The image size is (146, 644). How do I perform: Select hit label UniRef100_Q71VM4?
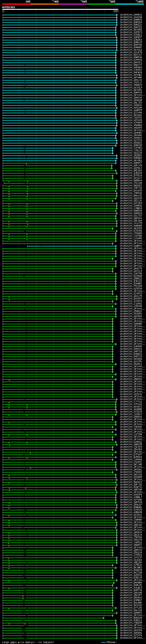click(131, 113)
